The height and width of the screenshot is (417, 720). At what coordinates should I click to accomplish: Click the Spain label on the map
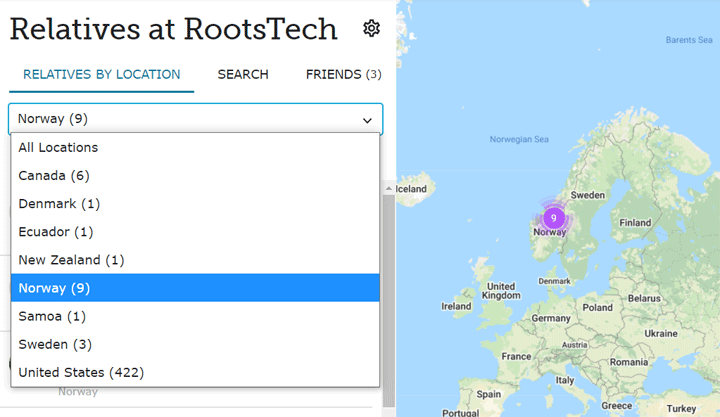[489, 394]
